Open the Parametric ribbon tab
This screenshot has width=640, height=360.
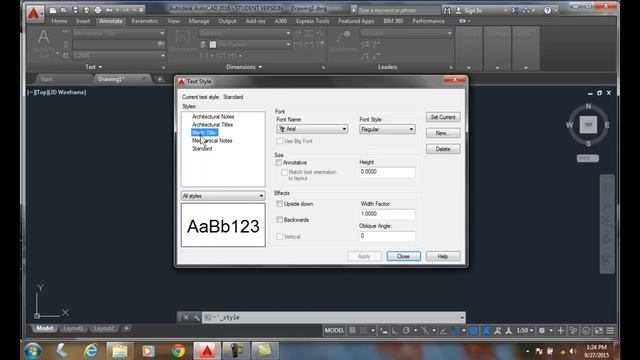coord(145,21)
